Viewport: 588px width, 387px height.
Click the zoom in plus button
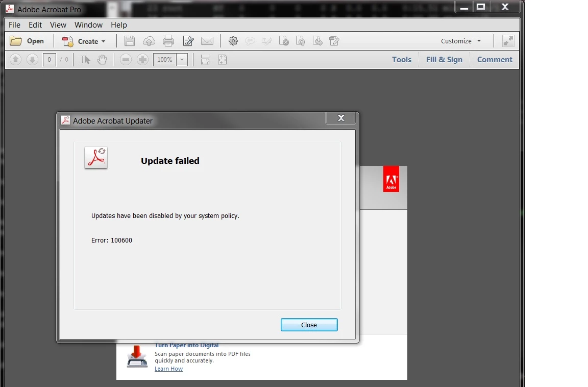[142, 60]
